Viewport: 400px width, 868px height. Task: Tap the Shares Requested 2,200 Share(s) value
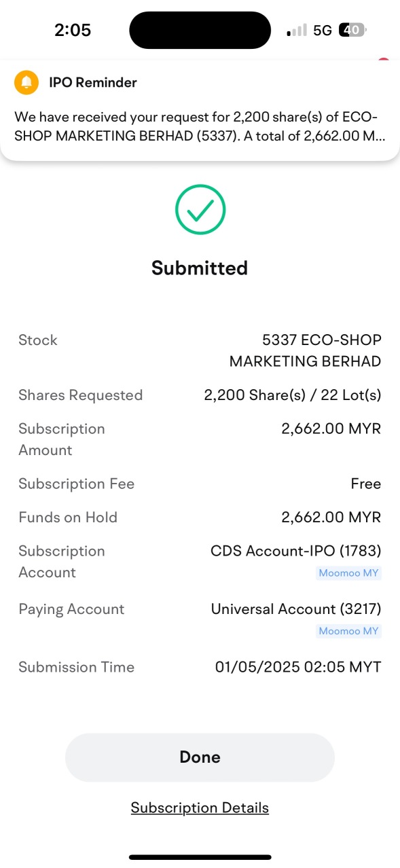click(x=293, y=395)
